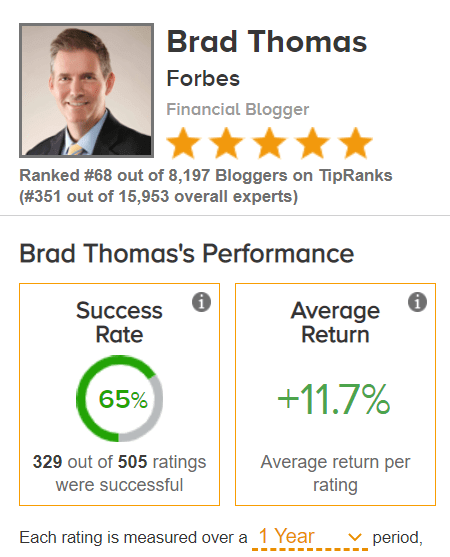Click the Success Rate info icon

[201, 302]
